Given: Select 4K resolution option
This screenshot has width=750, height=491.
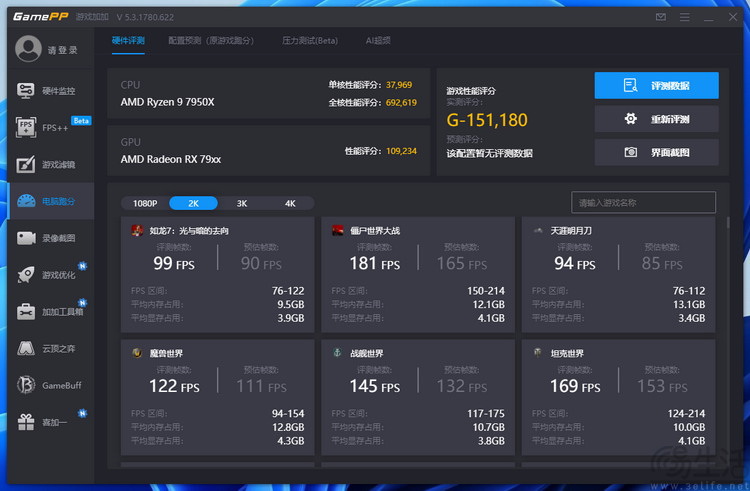Looking at the screenshot, I should point(290,203).
